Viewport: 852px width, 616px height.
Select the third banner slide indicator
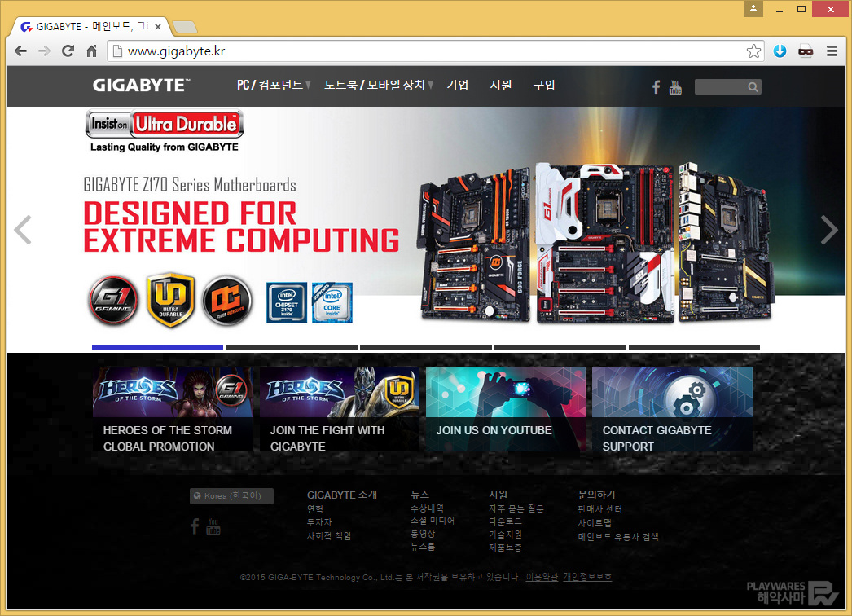426,347
